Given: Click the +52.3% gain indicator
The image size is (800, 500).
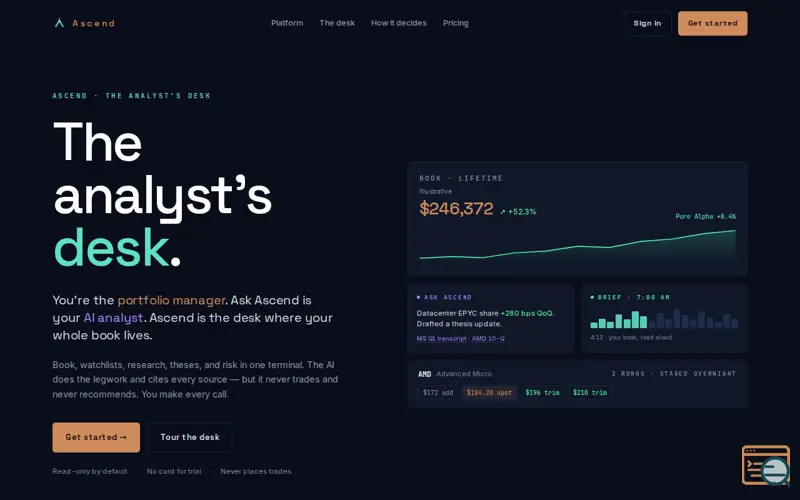Looking at the screenshot, I should [518, 212].
